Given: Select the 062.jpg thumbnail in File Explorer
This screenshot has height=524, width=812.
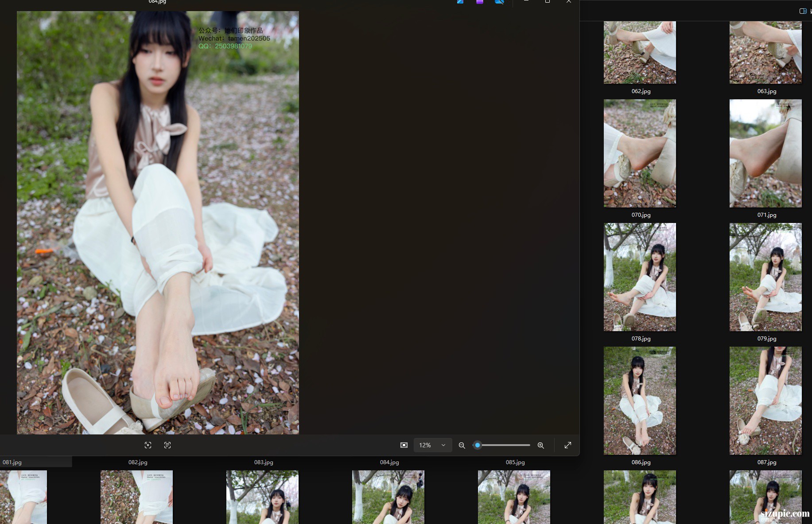Looking at the screenshot, I should pos(640,52).
